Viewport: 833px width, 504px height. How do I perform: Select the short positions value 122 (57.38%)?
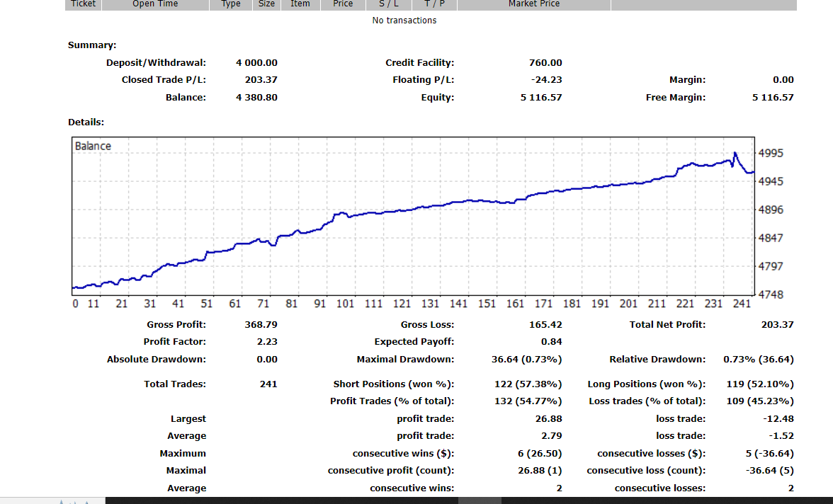pos(528,384)
